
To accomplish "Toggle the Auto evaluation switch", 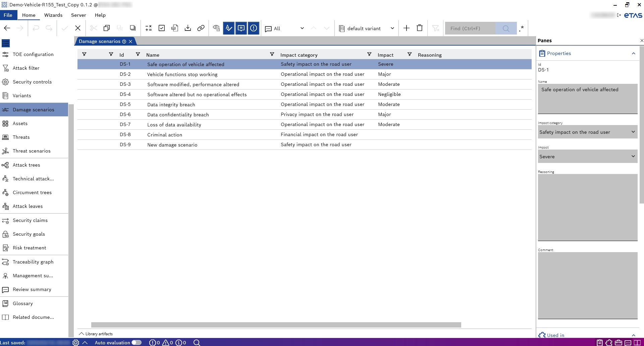I will (136, 342).
